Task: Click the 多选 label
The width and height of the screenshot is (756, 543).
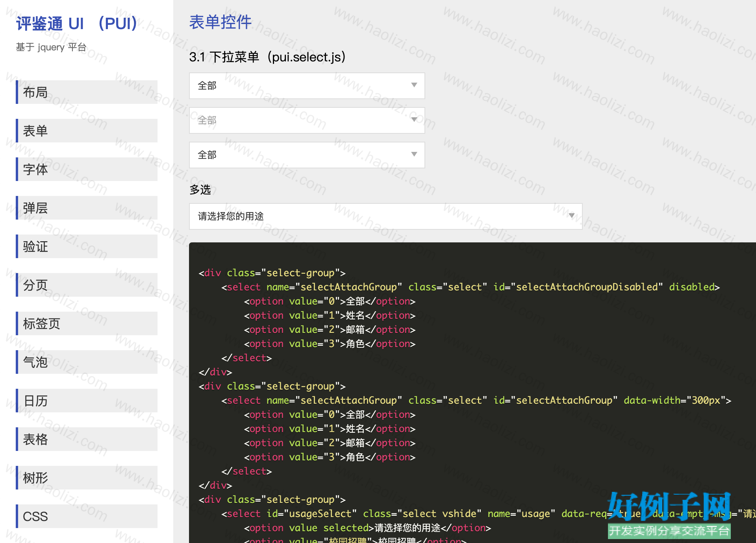Action: click(200, 190)
